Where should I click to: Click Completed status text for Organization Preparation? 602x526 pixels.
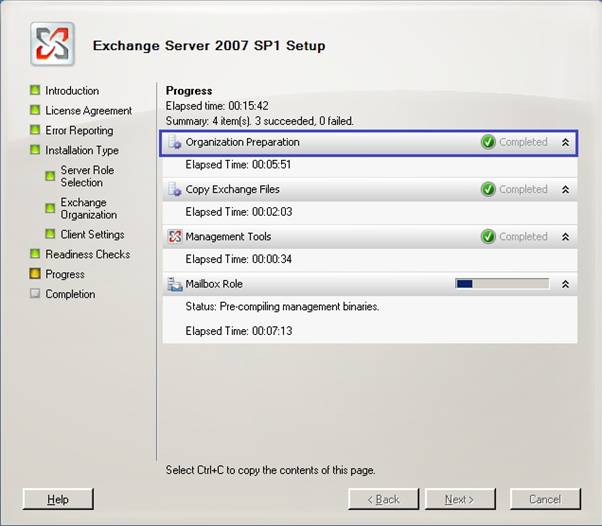click(523, 142)
